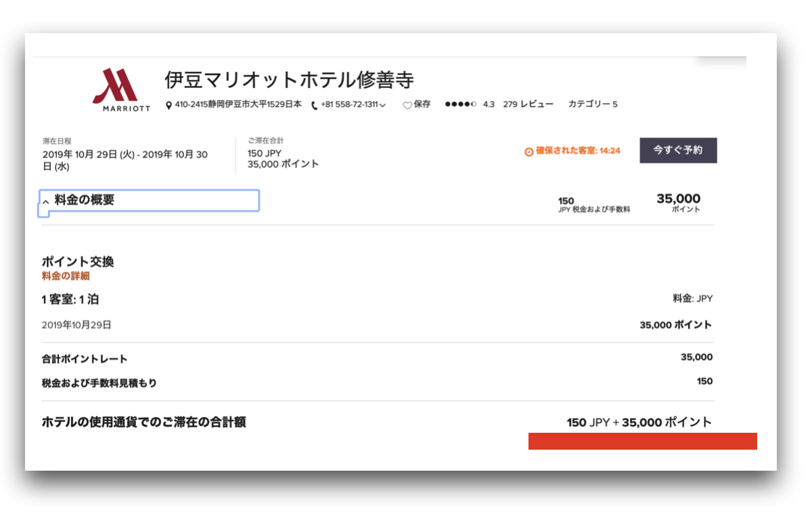Expand the phone number dropdown chevron
This screenshot has width=812, height=512.
383,105
